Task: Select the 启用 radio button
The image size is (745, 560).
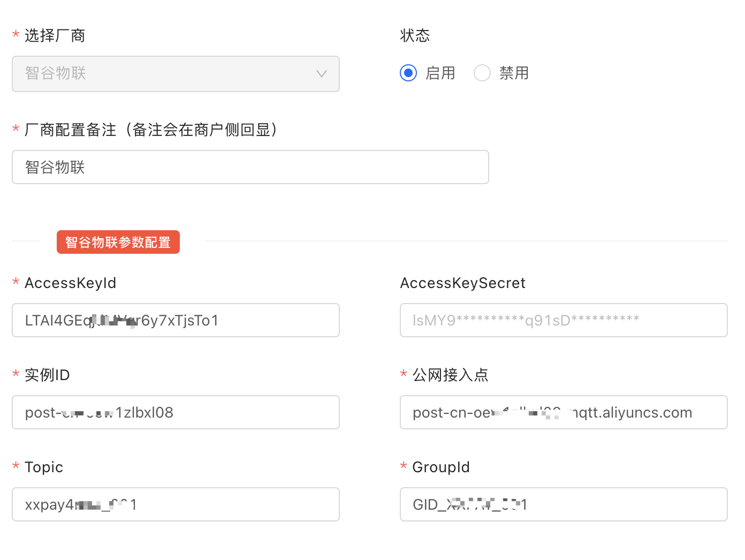Action: pyautogui.click(x=408, y=73)
